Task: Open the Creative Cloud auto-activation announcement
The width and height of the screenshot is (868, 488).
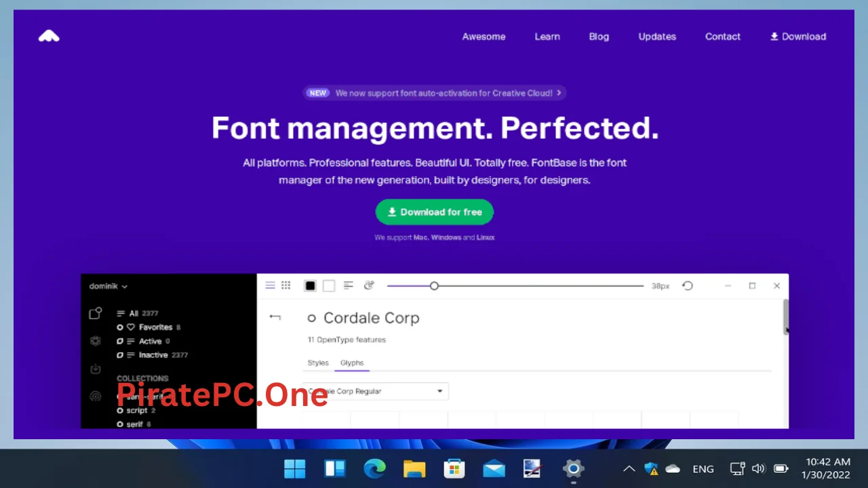Action: [435, 93]
